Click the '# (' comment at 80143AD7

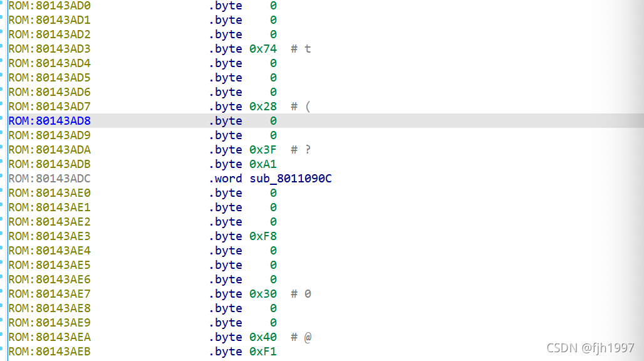(301, 107)
